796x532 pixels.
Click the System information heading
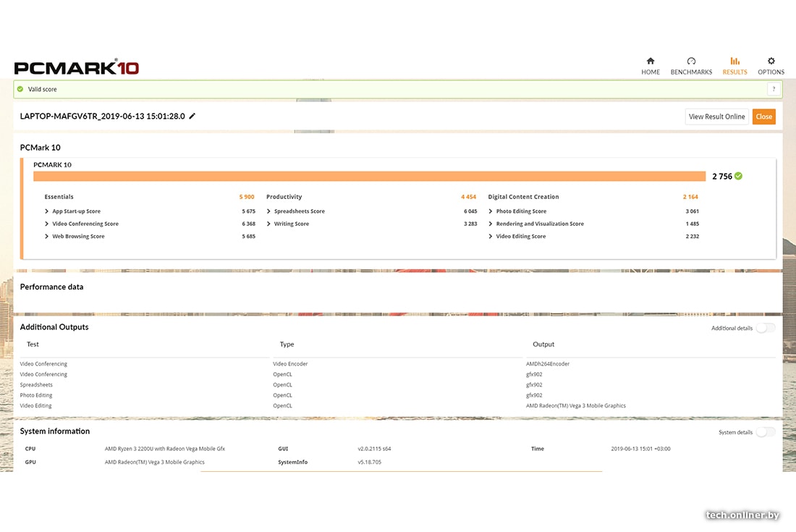(55, 431)
